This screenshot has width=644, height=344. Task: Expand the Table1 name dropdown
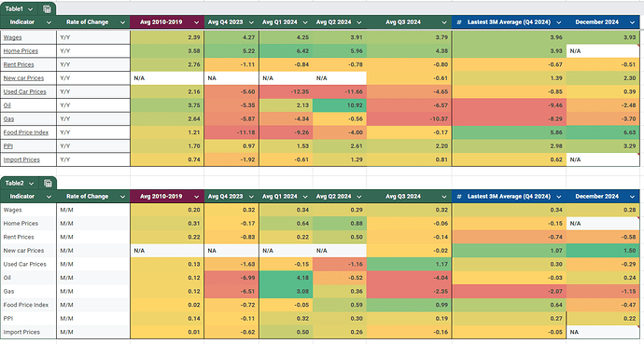tap(31, 9)
